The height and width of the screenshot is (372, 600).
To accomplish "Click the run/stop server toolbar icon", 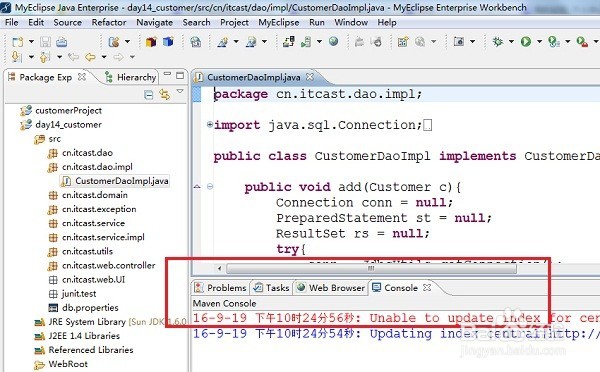I will tap(306, 41).
